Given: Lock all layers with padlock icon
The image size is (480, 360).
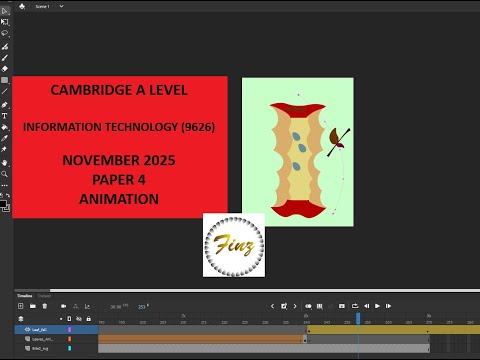Looking at the screenshot, I should [x=89, y=319].
